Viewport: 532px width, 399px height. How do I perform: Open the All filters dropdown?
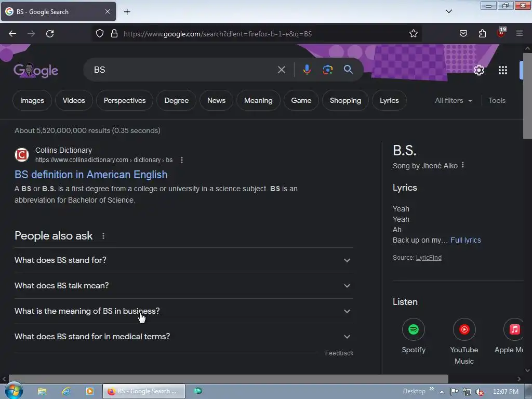454,100
